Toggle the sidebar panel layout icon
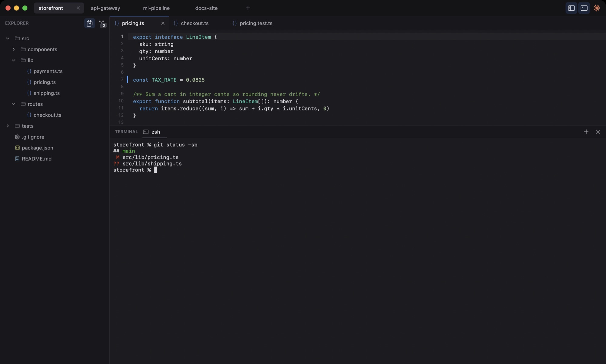Viewport: 606px width, 364px height. [x=571, y=8]
